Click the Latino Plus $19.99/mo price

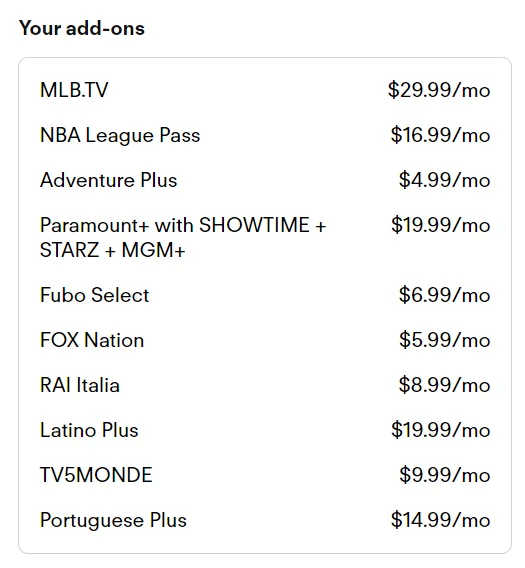[x=441, y=430]
